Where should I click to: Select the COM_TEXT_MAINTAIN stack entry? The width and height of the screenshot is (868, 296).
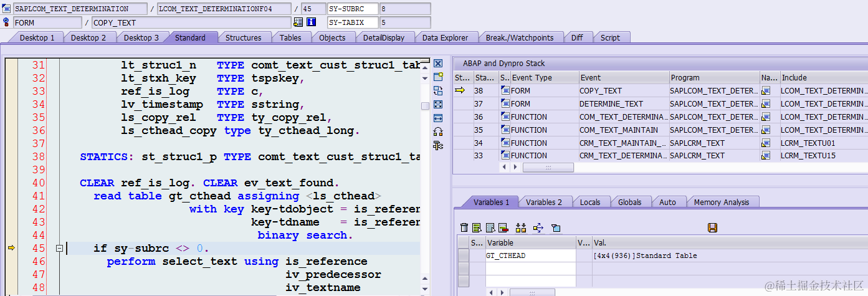(623, 130)
